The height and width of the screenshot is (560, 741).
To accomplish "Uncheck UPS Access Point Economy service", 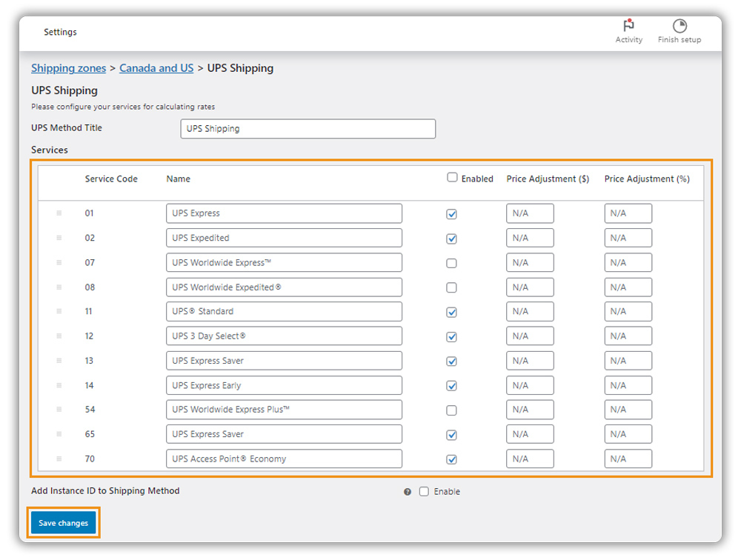I will [451, 459].
